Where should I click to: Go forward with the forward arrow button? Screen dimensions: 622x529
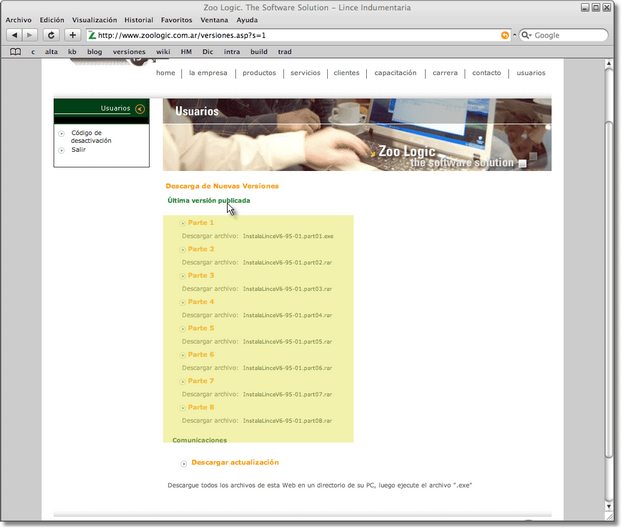[30, 35]
